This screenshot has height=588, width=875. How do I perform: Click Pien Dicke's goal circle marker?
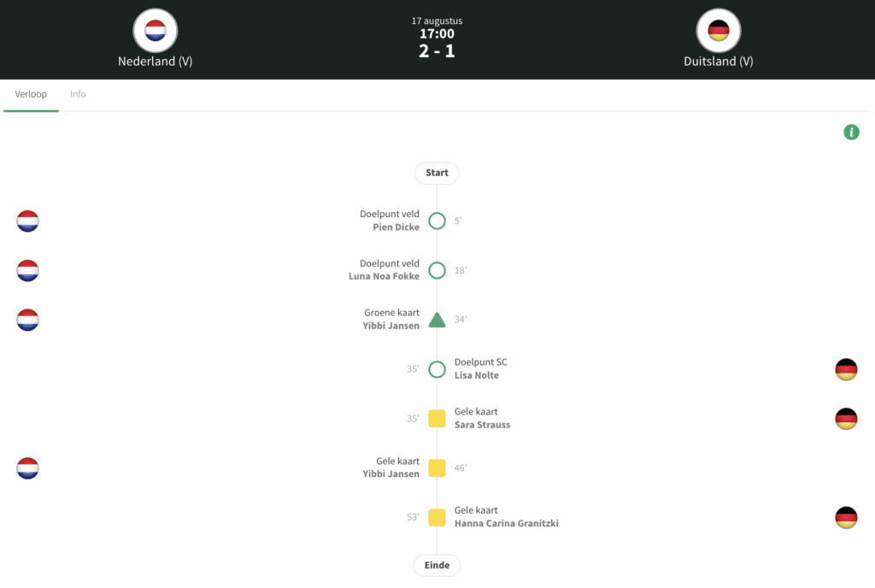(437, 221)
